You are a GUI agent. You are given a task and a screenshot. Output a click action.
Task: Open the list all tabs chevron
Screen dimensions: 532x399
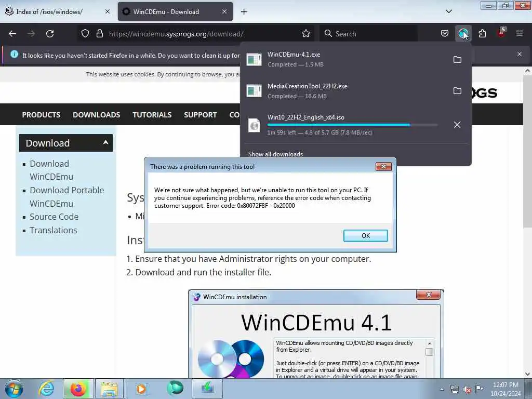point(448,11)
